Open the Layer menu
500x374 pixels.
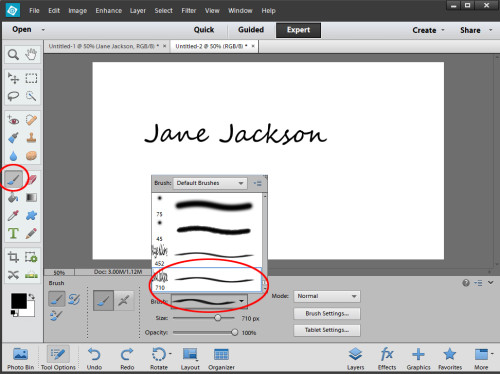[138, 11]
